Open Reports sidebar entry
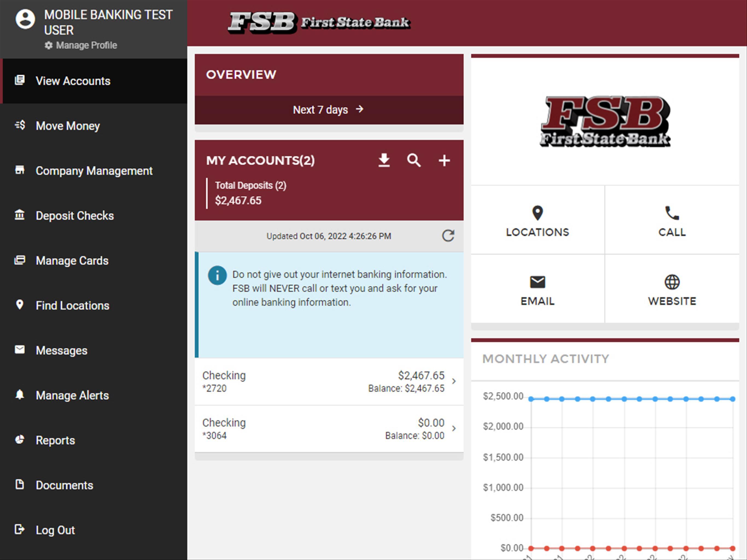Viewport: 747px width, 560px height. coord(94,440)
